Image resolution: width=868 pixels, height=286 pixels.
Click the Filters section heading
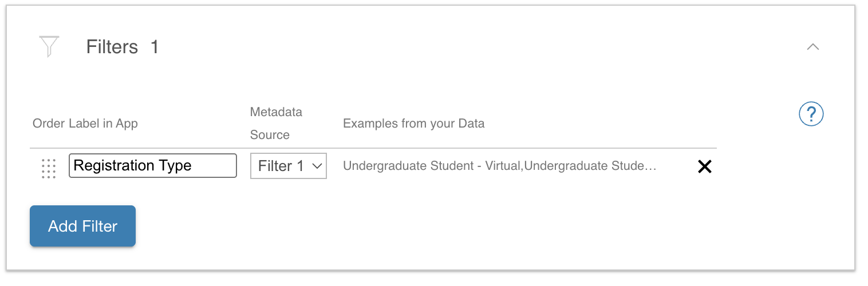click(x=112, y=47)
